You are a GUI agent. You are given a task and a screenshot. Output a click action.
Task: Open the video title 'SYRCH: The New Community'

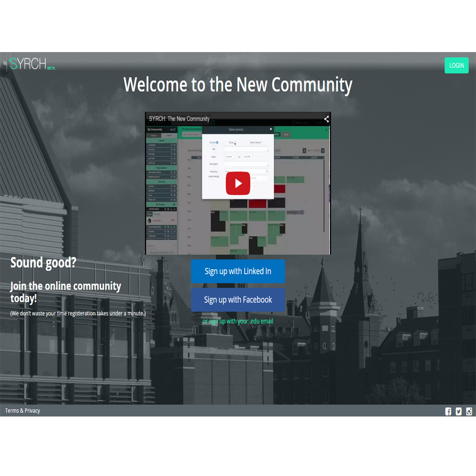[179, 119]
